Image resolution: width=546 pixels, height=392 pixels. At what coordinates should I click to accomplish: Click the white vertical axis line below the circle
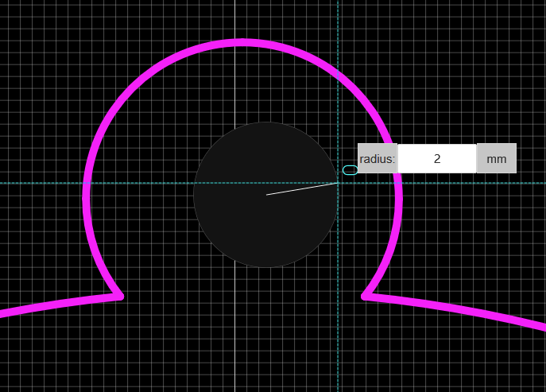coord(234,334)
